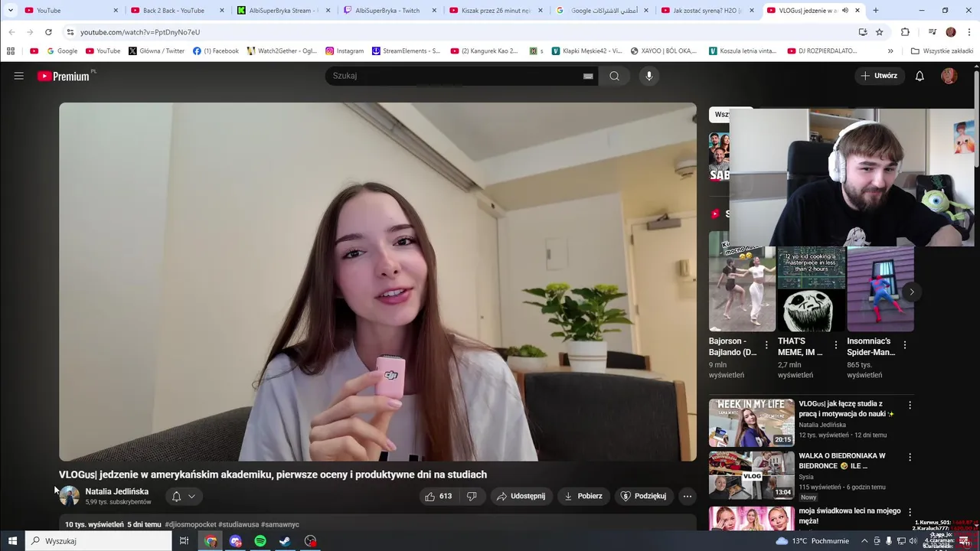The width and height of the screenshot is (980, 551).
Task: Expand the notification preferences chevron next to bell
Action: (191, 496)
